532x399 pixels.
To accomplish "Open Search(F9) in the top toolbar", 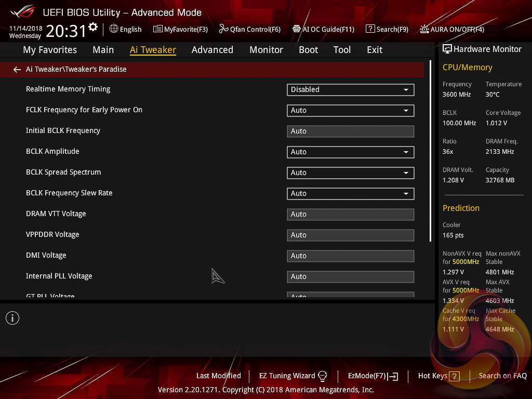I will point(387,29).
